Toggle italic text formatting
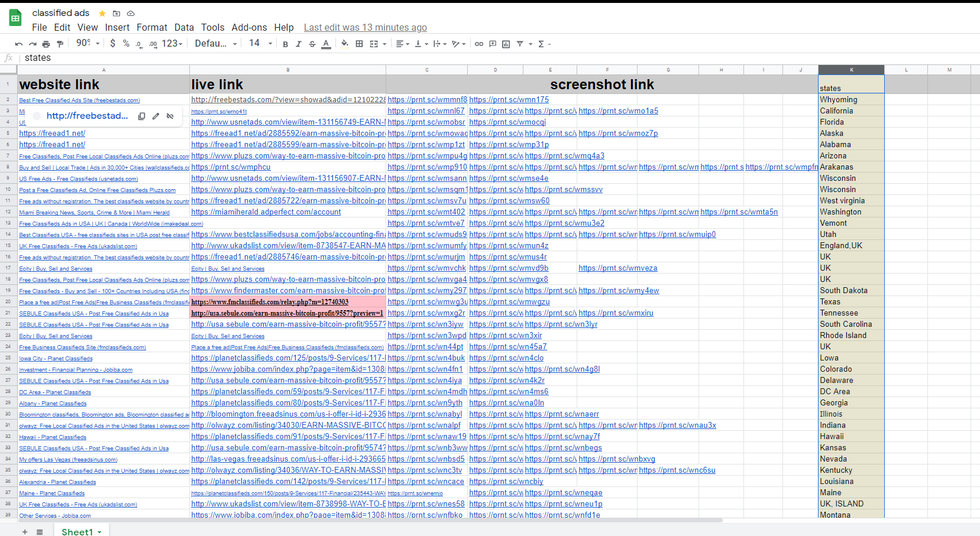Viewport: 980px width, 536px height. coord(299,44)
